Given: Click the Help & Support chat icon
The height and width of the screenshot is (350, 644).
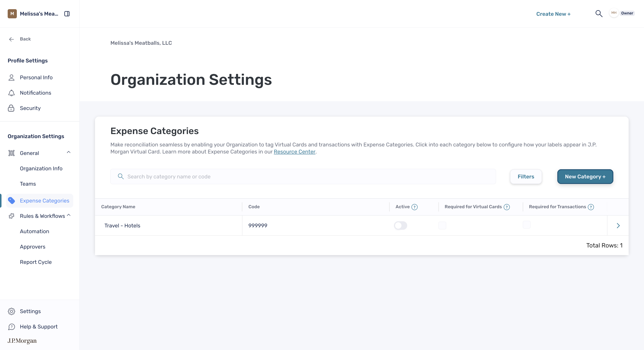Looking at the screenshot, I should pyautogui.click(x=11, y=327).
